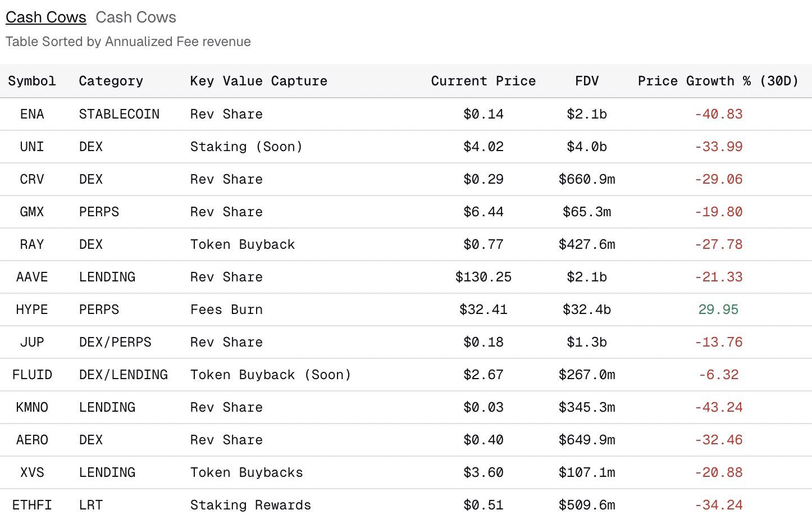The height and width of the screenshot is (519, 812).
Task: Sort by the Category column header
Action: [x=111, y=81]
